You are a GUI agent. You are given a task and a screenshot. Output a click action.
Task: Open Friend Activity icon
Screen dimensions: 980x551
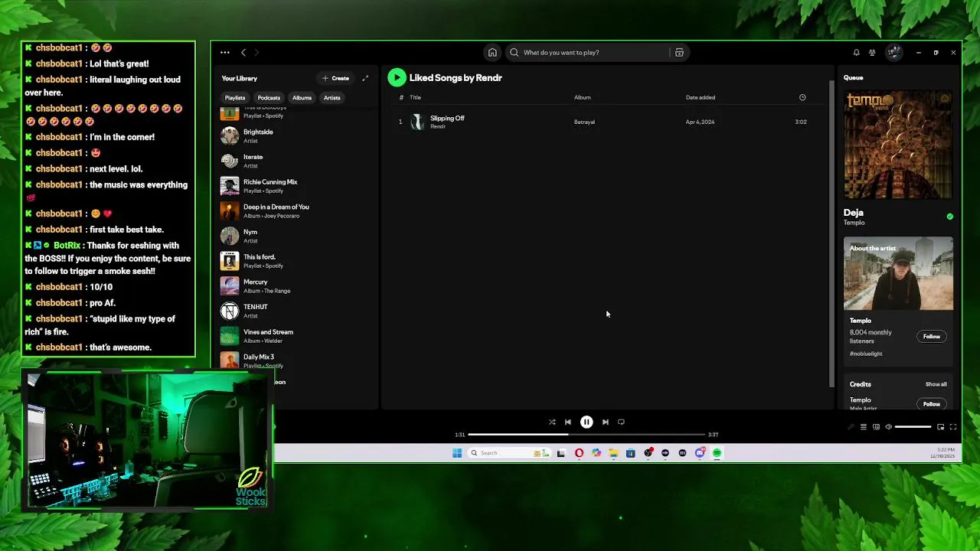(872, 53)
